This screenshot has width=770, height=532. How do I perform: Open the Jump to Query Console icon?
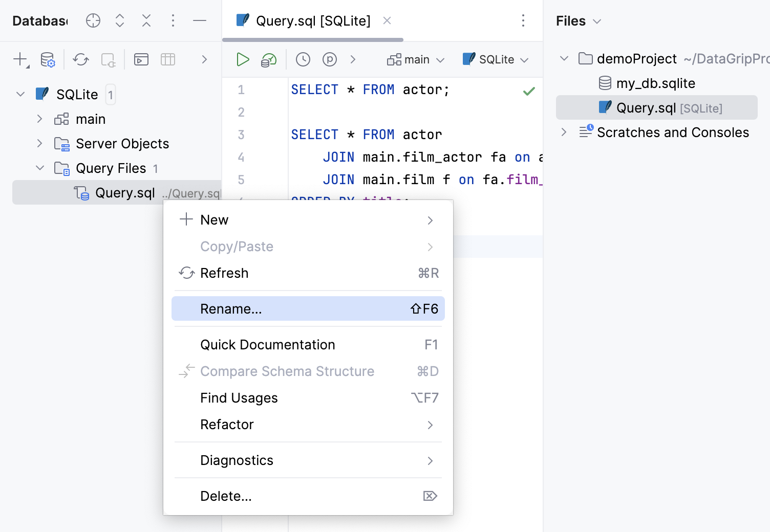[x=141, y=59]
